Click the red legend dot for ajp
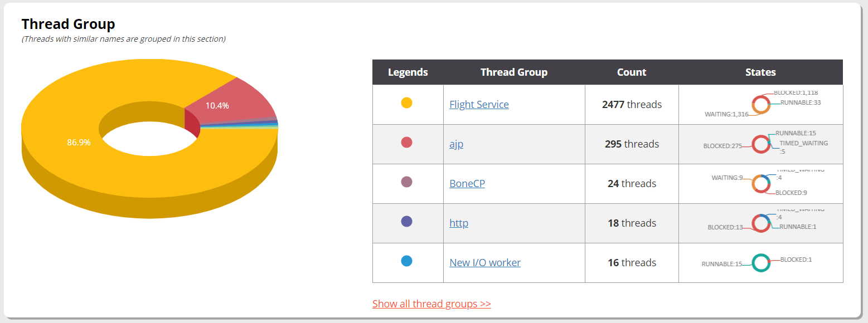 (407, 142)
